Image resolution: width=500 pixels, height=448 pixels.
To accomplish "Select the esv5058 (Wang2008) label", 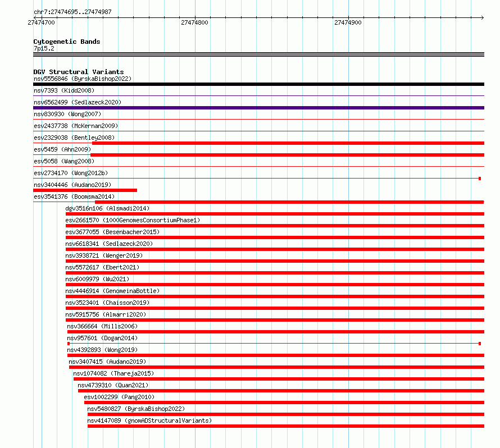I will pyautogui.click(x=64, y=161).
